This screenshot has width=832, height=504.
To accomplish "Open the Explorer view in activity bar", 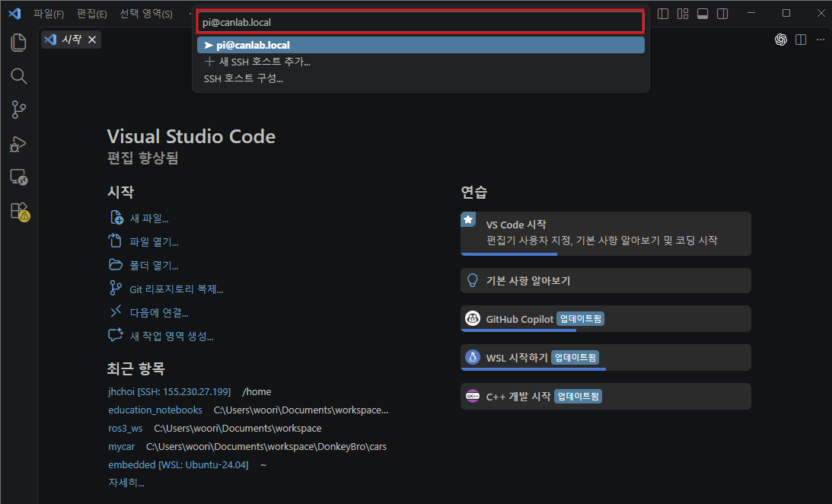I will tap(18, 43).
